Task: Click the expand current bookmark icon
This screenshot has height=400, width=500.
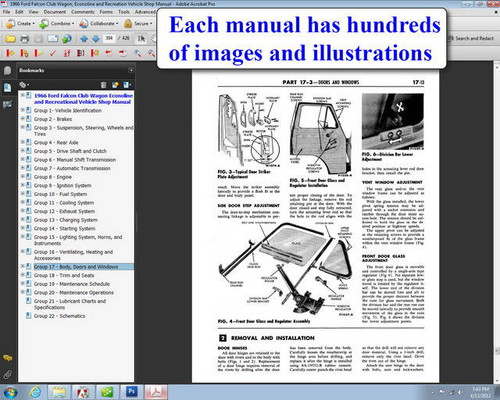Action: point(127,85)
